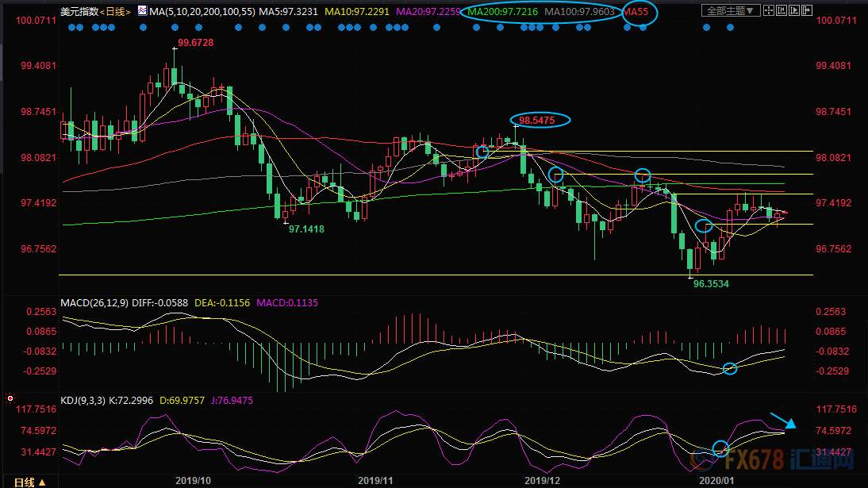Screen dimensions: 868x488
Task: Click the MA20:97.2259 value label
Action: tap(428, 11)
